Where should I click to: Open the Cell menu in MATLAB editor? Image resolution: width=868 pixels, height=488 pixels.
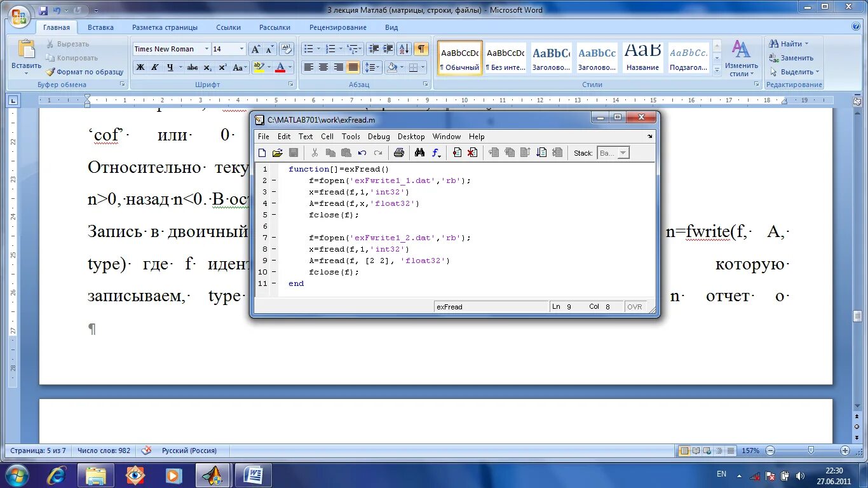[x=327, y=137]
